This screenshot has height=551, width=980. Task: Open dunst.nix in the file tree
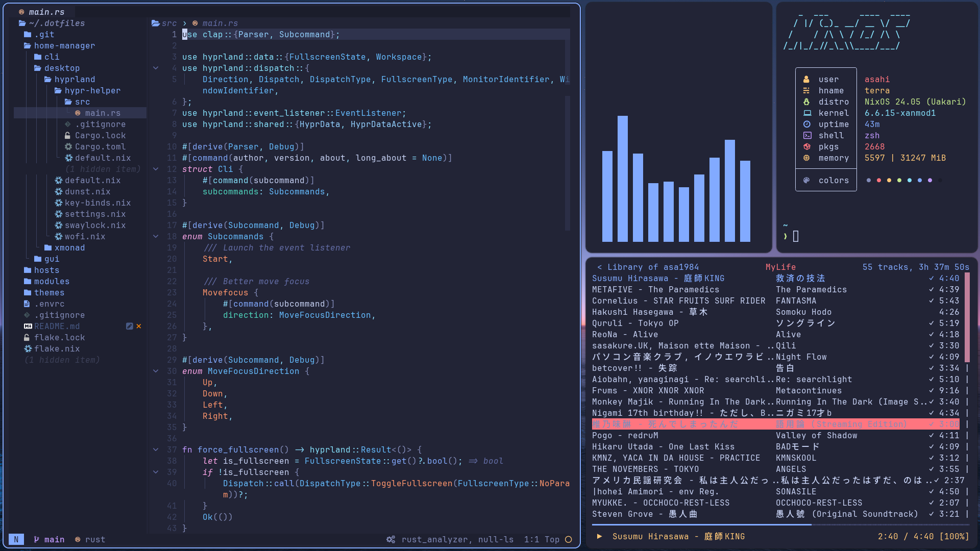pos(87,192)
